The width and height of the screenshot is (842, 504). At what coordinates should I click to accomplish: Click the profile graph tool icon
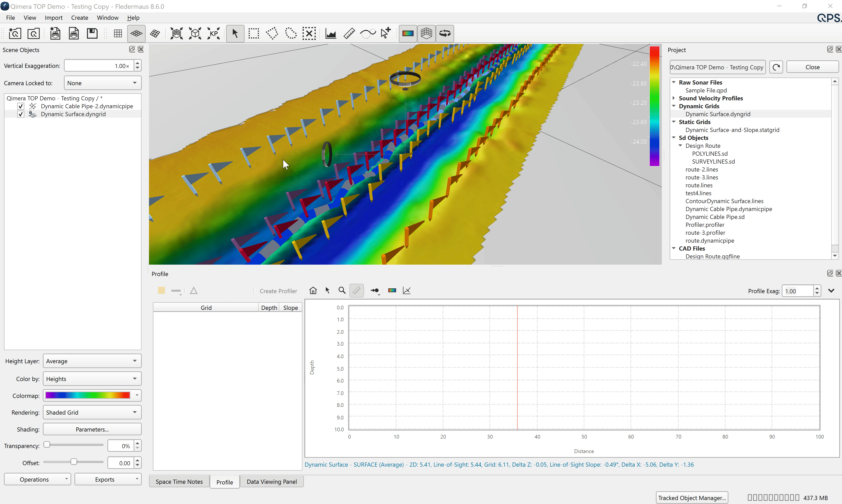click(331, 33)
